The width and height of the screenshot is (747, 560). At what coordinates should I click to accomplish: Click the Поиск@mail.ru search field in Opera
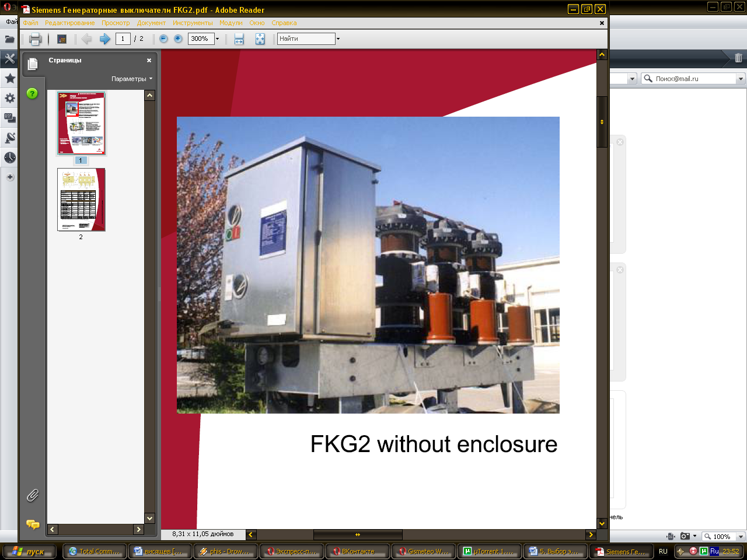[694, 79]
